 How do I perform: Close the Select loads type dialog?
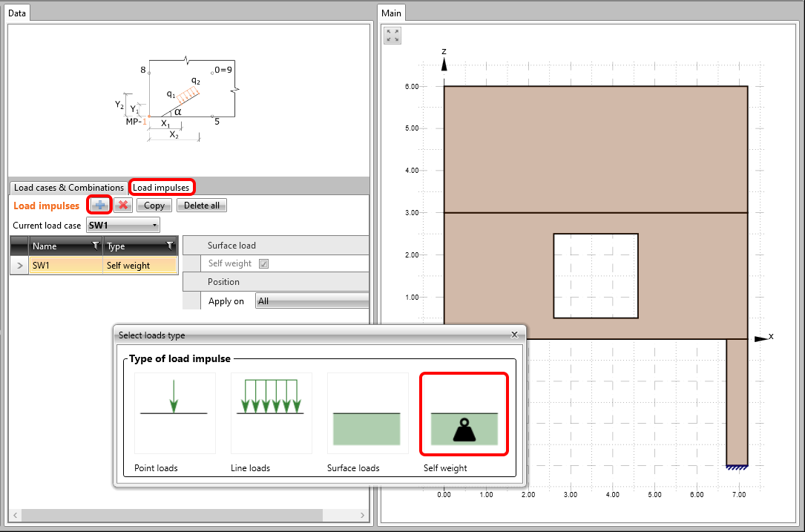pyautogui.click(x=514, y=335)
